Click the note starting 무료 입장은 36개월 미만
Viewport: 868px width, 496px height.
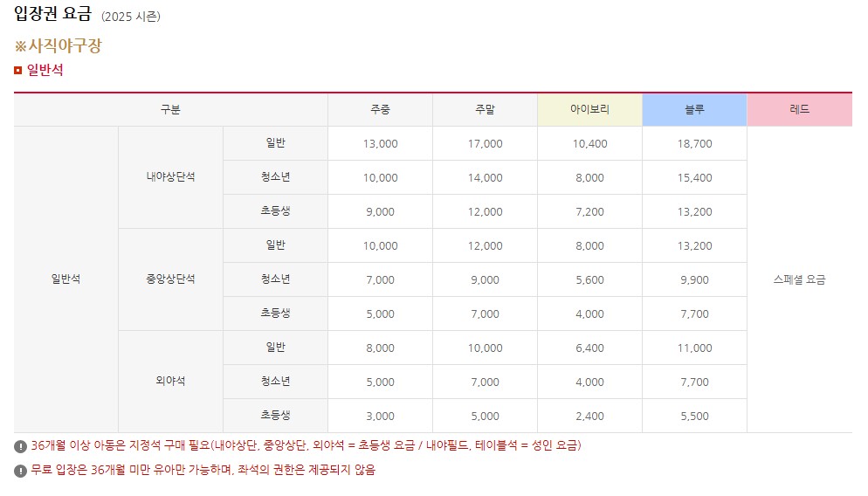click(203, 470)
